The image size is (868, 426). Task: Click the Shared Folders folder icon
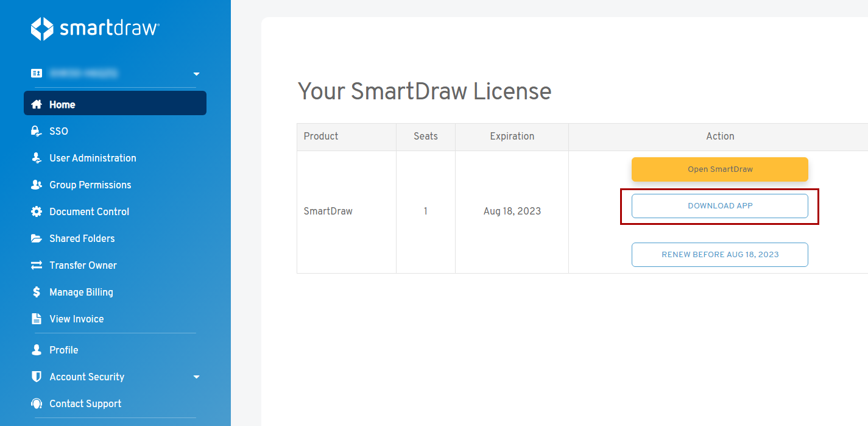[37, 238]
